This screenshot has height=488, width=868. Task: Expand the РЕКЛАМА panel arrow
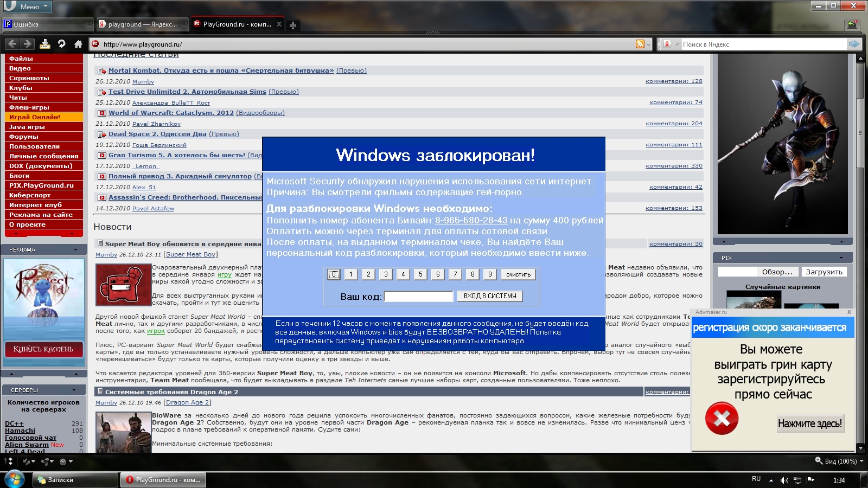(x=75, y=250)
